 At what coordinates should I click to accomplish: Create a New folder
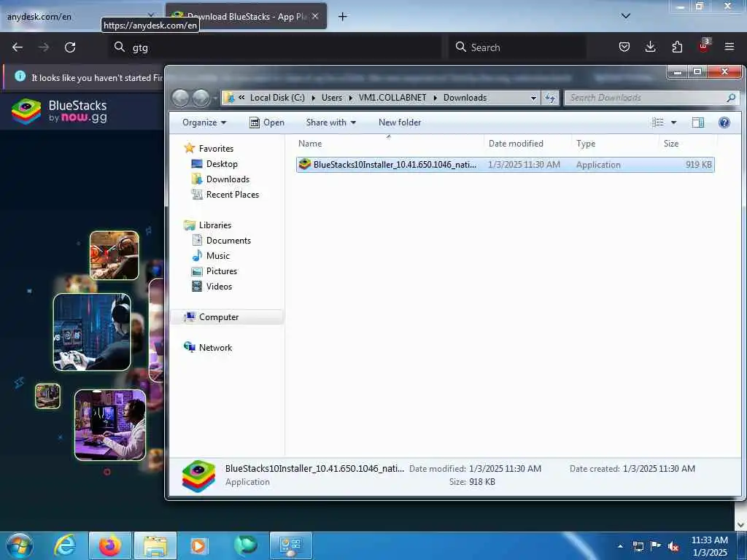[x=400, y=122]
